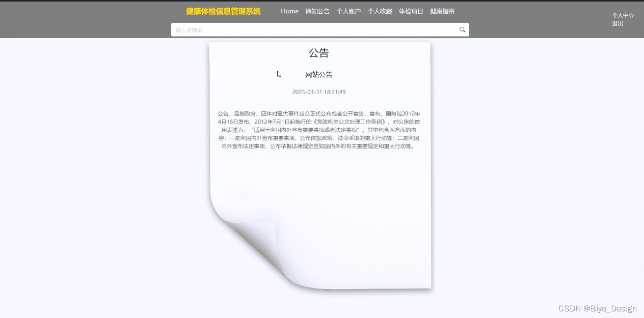This screenshot has height=318, width=644.
Task: Click the 健康体检信息管理系统 site title
Action: tap(223, 11)
